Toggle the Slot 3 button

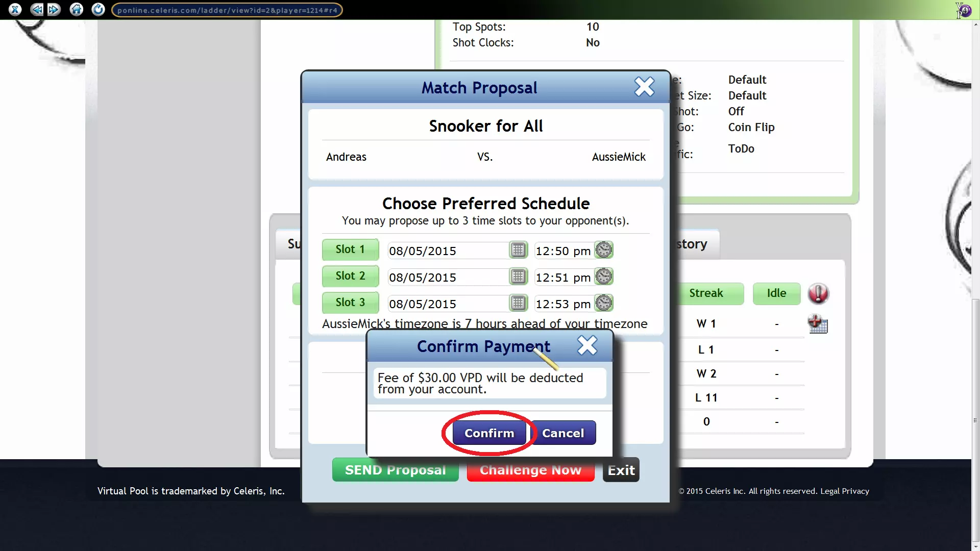[x=350, y=303]
